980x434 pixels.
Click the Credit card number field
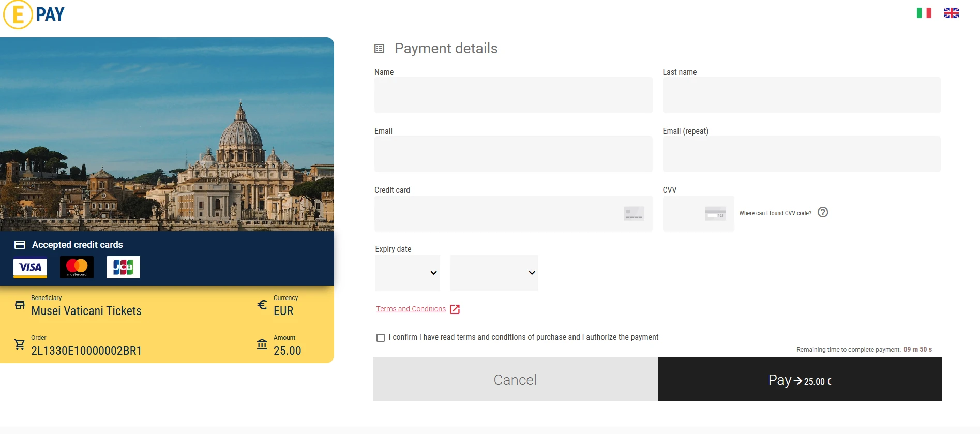pyautogui.click(x=514, y=213)
